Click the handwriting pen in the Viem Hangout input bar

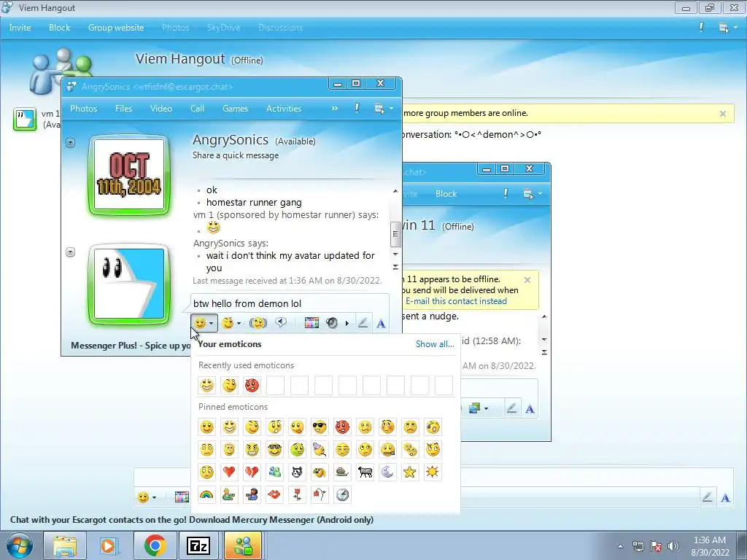click(x=707, y=497)
